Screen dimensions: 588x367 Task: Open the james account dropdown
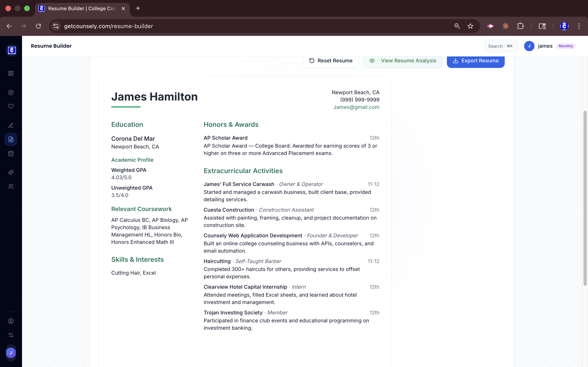pyautogui.click(x=545, y=46)
